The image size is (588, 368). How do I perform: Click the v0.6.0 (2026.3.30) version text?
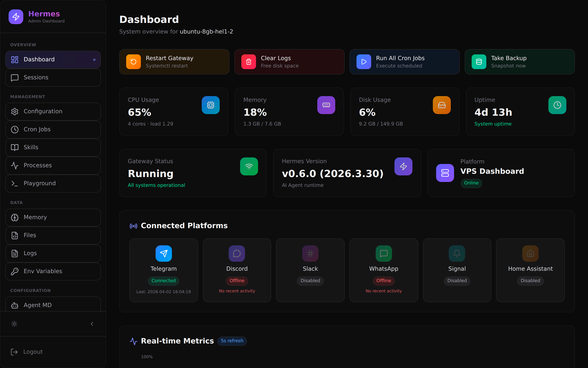333,174
